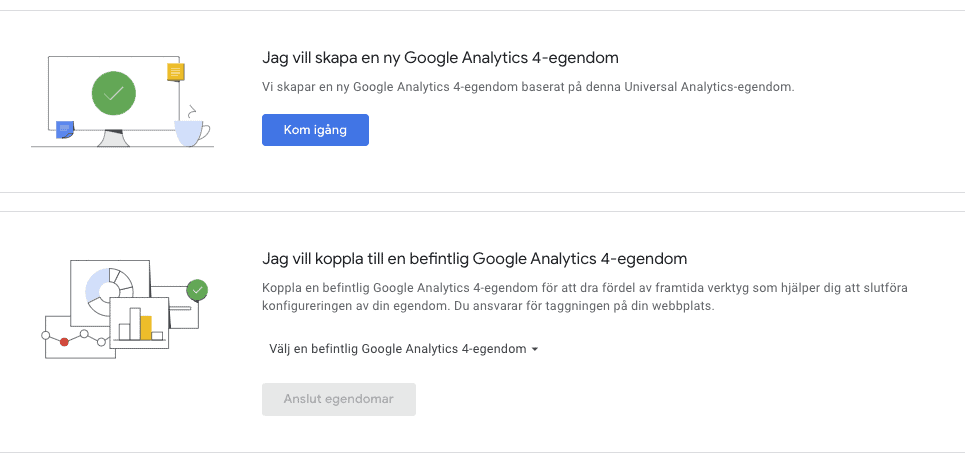The image size is (965, 475).
Task: Click the heading Jag vill koppla till en befintlig egendom
Action: tap(474, 258)
